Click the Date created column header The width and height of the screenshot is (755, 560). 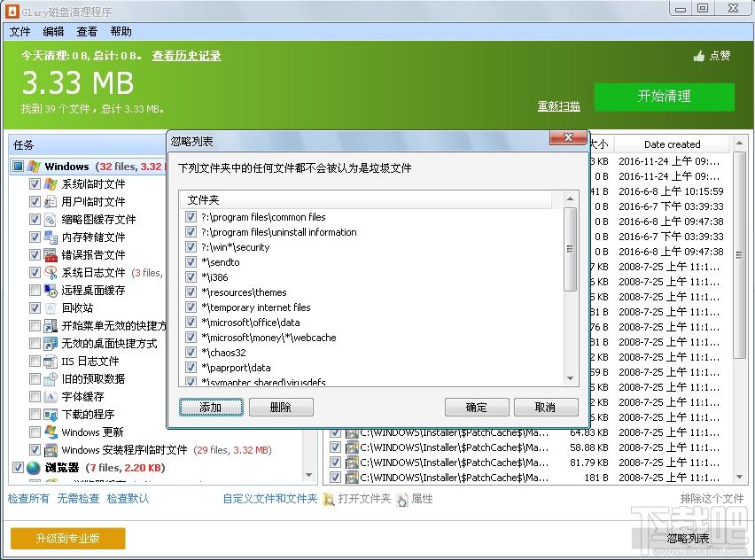(x=671, y=144)
